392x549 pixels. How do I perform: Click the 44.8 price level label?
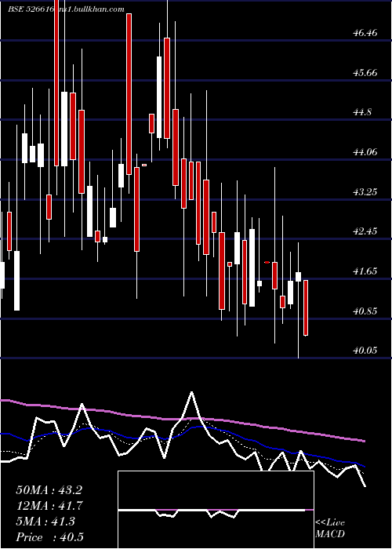click(x=362, y=112)
